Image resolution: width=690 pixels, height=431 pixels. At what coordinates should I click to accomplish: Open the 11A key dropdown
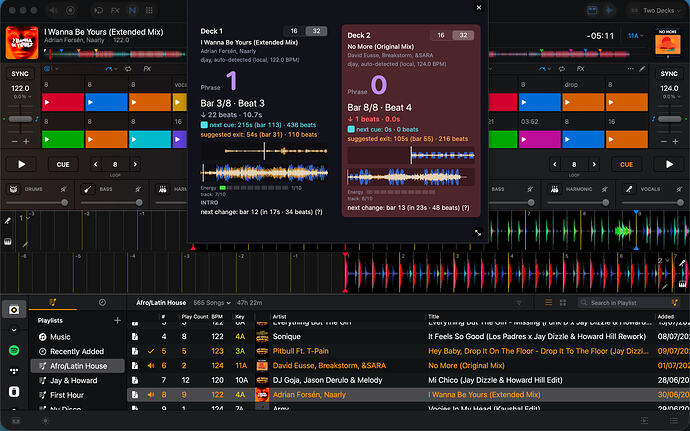[635, 36]
